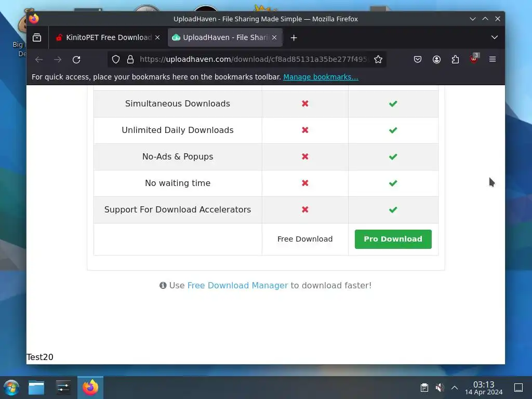Click the Unlimited Daily Downloads label
Image resolution: width=532 pixels, height=399 pixels.
(178, 130)
